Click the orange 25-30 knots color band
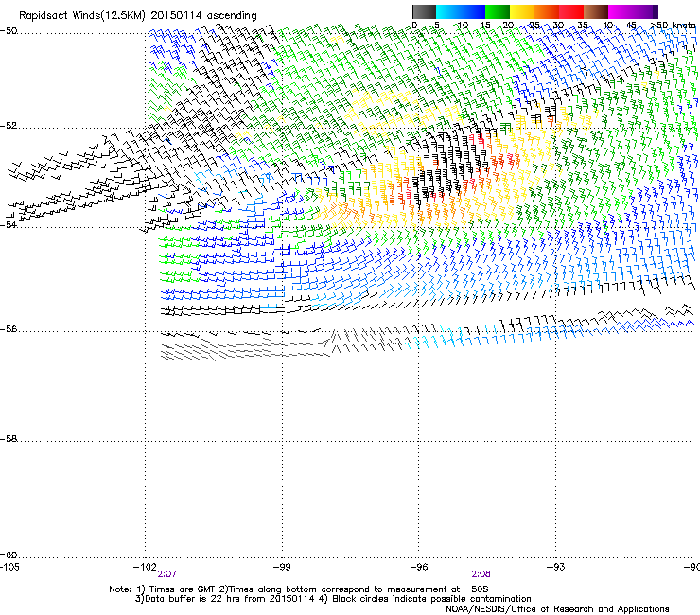The width and height of the screenshot is (700, 615). [547, 11]
